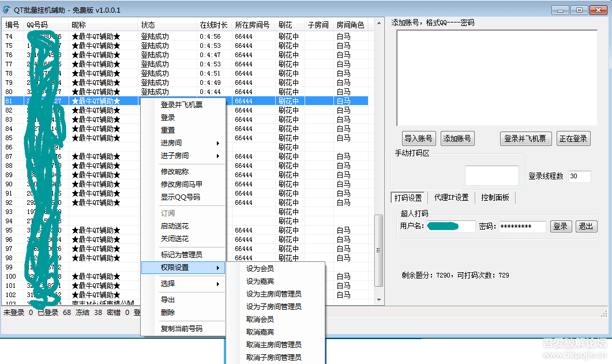The image size is (612, 364).
Task: Select account row number 80
Action: pyautogui.click(x=185, y=92)
